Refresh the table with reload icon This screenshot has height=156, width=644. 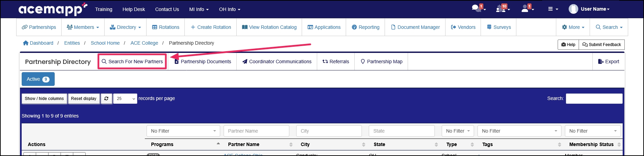point(106,99)
